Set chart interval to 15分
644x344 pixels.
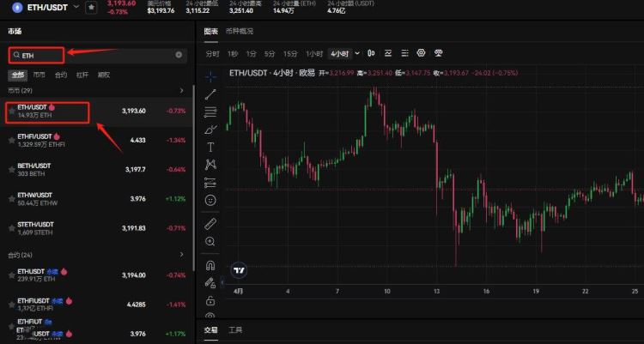(290, 53)
